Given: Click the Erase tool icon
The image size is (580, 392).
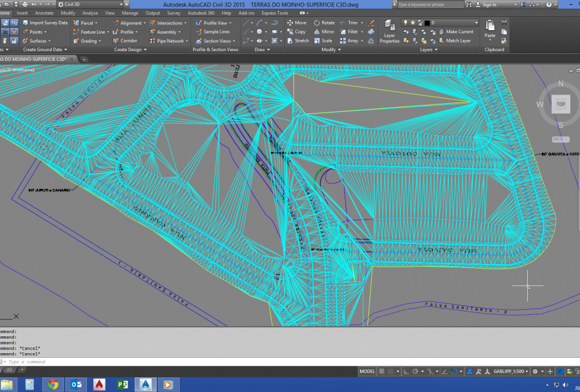Looking at the screenshot, I should (x=371, y=23).
